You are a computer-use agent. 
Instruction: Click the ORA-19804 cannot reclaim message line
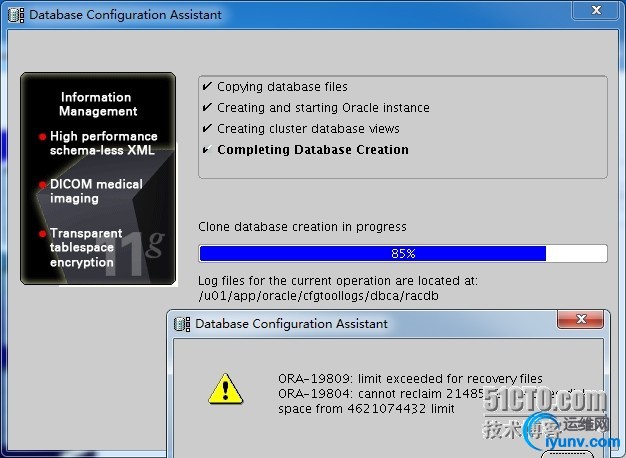point(431,394)
